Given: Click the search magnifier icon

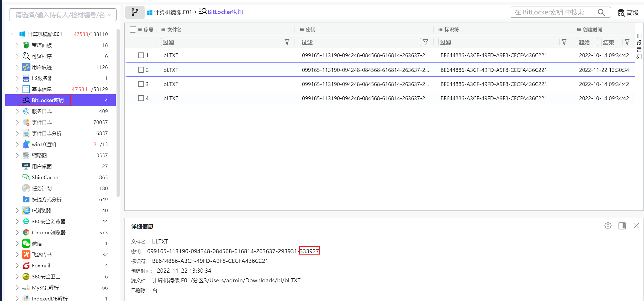Looking at the screenshot, I should 601,12.
